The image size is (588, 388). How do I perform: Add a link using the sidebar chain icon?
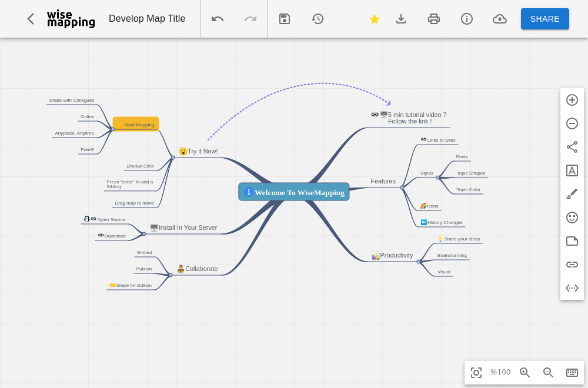(x=572, y=265)
